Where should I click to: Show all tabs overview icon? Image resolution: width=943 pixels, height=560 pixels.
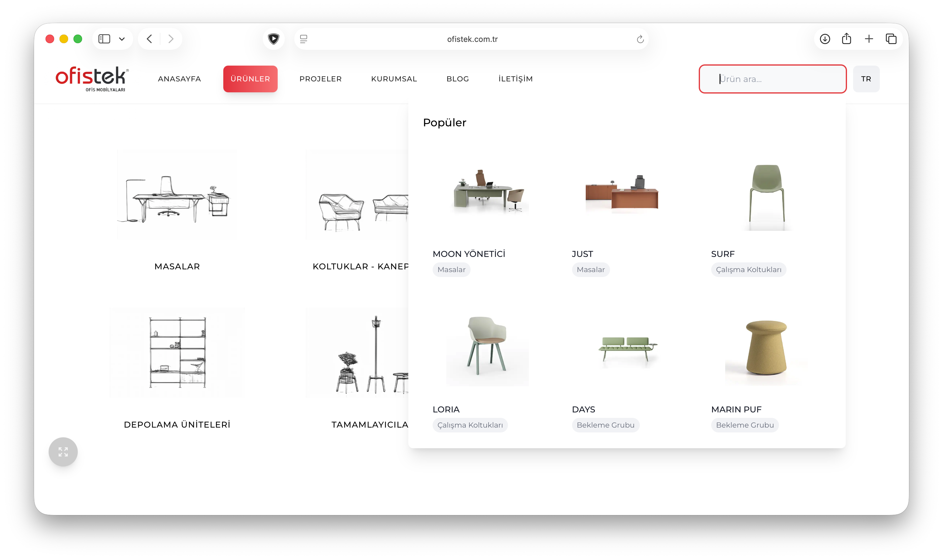(x=891, y=39)
